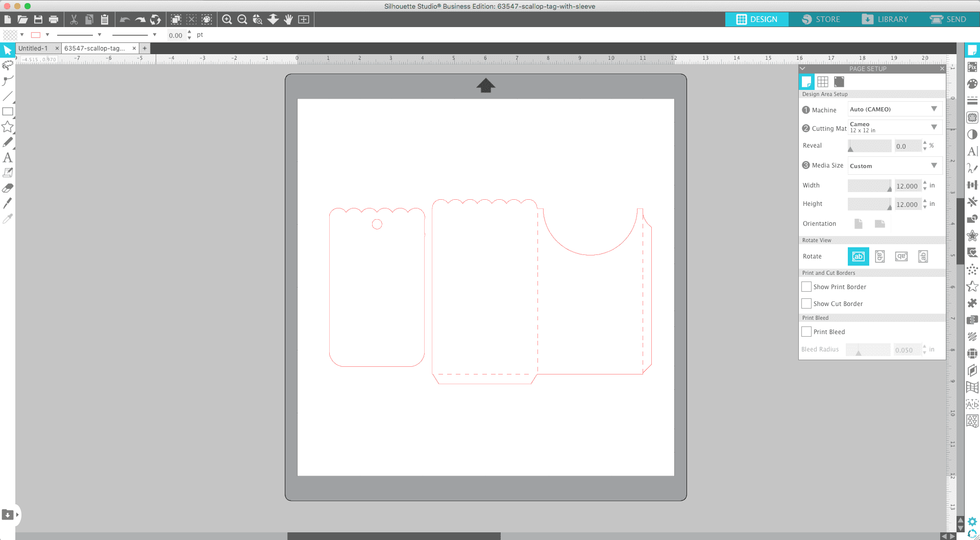Click the Print icon
Image resolution: width=980 pixels, height=540 pixels.
coord(54,19)
